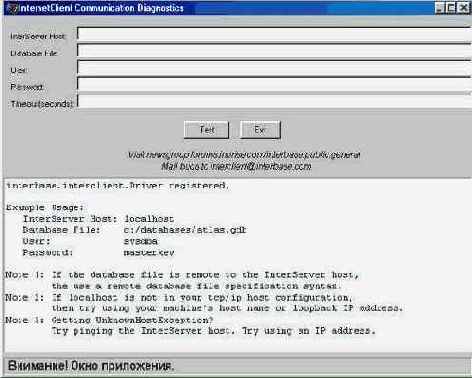Close the Communication Diagnostics window
This screenshot has height=378, width=472.
tap(463, 8)
